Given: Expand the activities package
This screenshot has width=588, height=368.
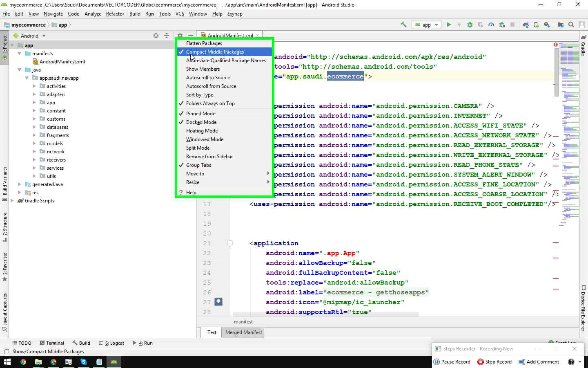Looking at the screenshot, I should 34,86.
